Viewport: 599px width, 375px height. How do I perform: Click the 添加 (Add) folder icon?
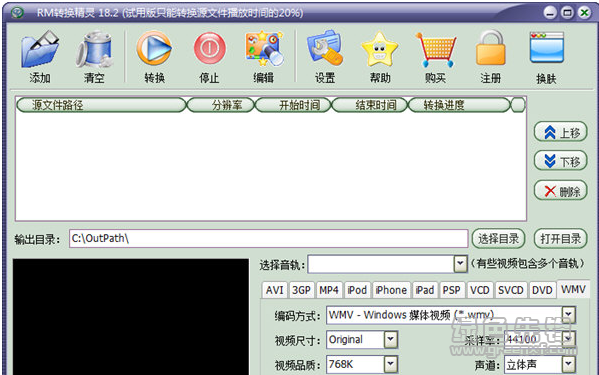[40, 50]
